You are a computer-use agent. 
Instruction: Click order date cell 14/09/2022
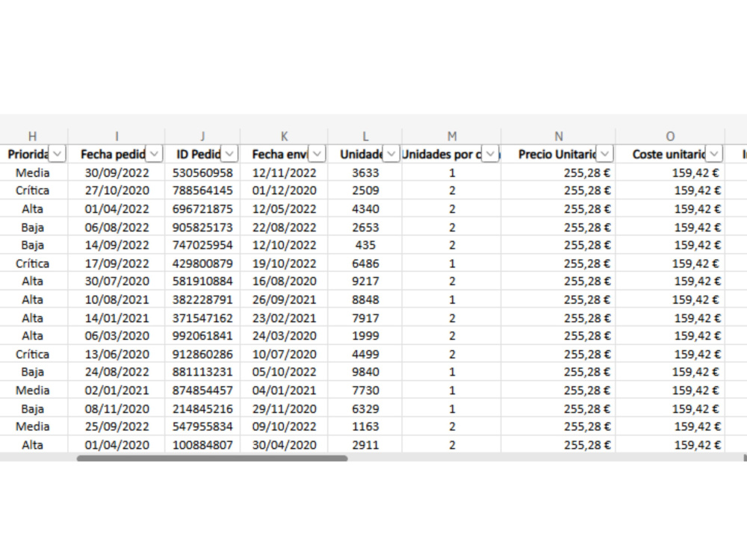pyautogui.click(x=117, y=245)
